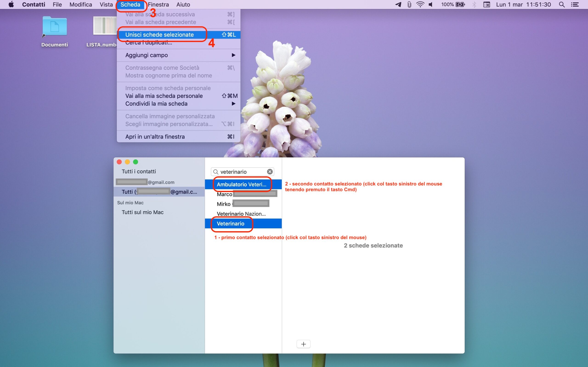The height and width of the screenshot is (367, 588).
Task: Clear the veterinario search field
Action: tap(270, 172)
